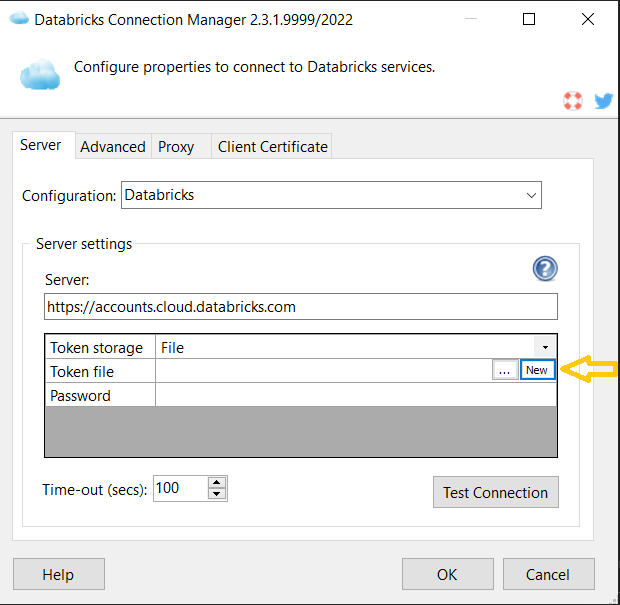Click the Token file value cell
Image resolution: width=620 pixels, height=605 pixels.
tap(323, 371)
